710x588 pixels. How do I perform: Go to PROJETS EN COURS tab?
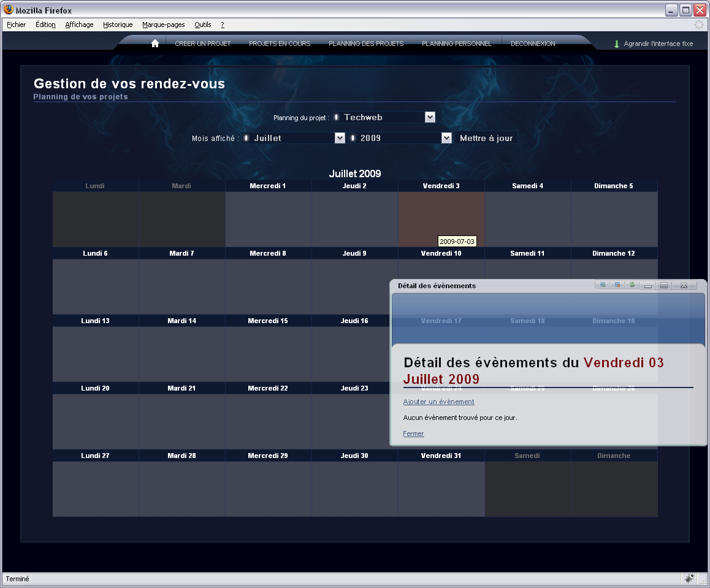tap(280, 44)
